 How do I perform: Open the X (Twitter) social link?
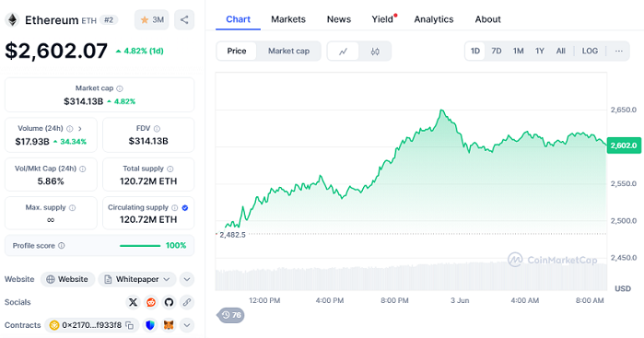[x=133, y=302]
